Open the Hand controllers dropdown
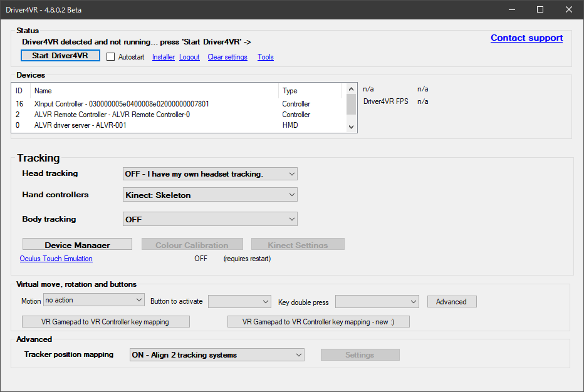 210,195
